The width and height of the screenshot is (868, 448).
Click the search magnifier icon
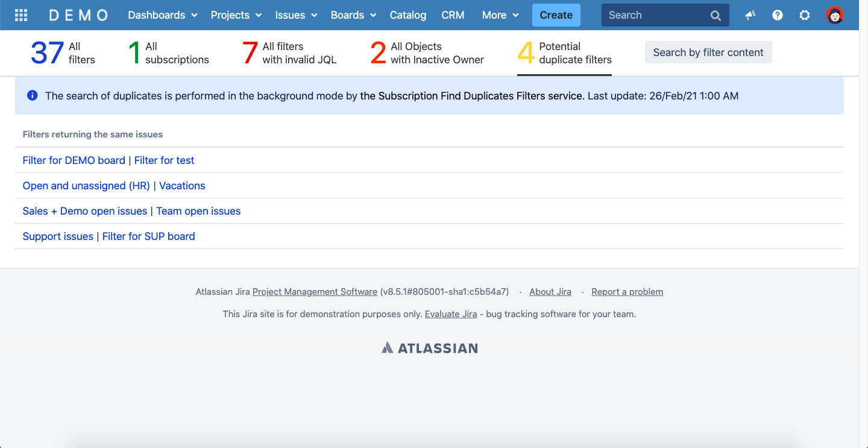715,16
